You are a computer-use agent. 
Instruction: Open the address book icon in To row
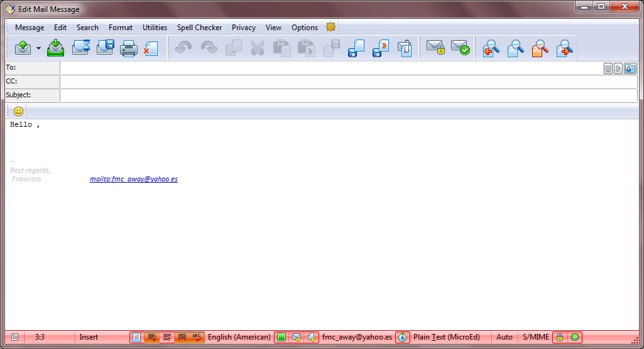(x=630, y=68)
